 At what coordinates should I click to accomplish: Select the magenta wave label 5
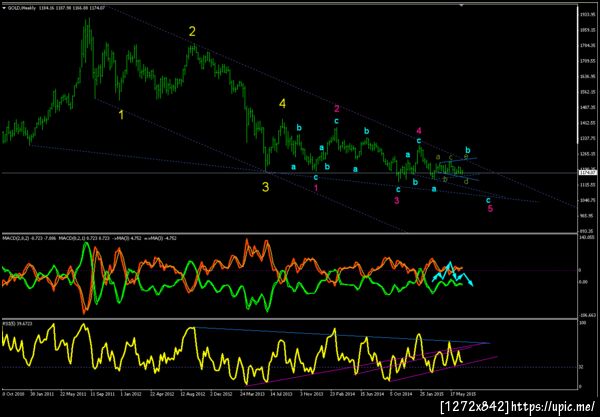tap(490, 209)
